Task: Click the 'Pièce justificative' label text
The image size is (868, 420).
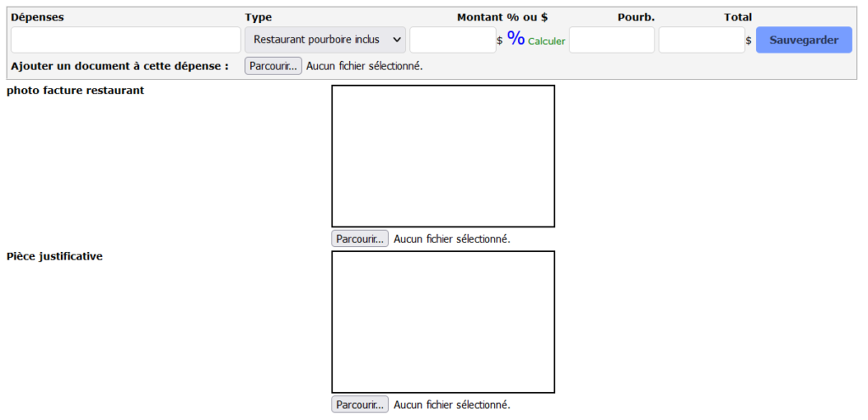Action: point(54,256)
